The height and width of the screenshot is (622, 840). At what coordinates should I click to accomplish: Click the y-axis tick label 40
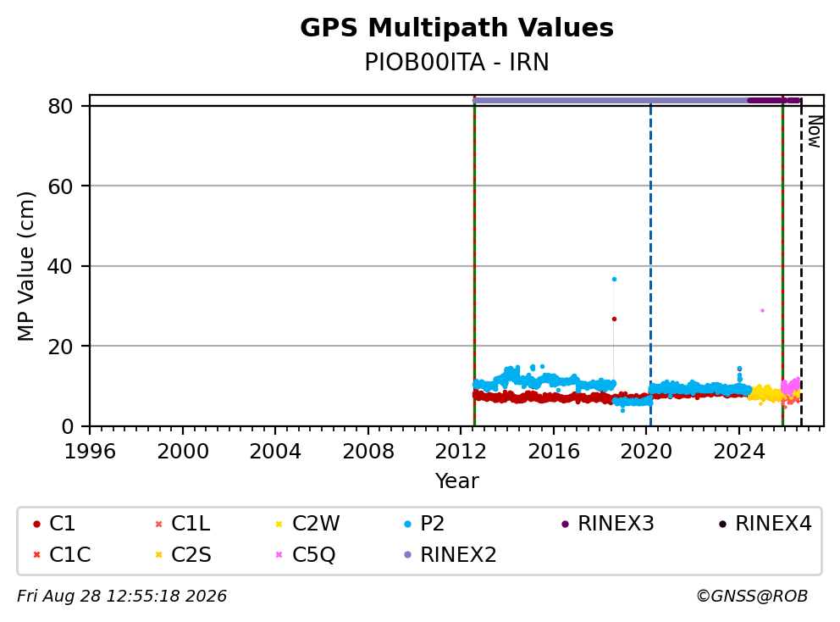[60, 266]
